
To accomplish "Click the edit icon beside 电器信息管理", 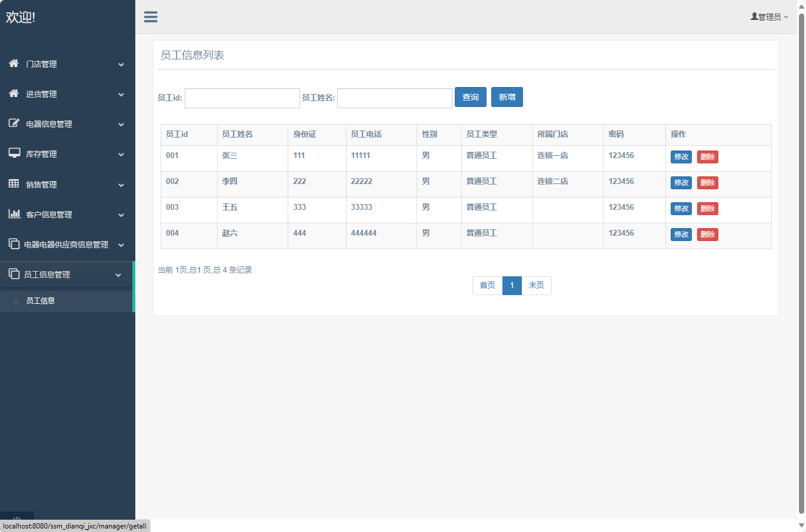I will (x=14, y=123).
